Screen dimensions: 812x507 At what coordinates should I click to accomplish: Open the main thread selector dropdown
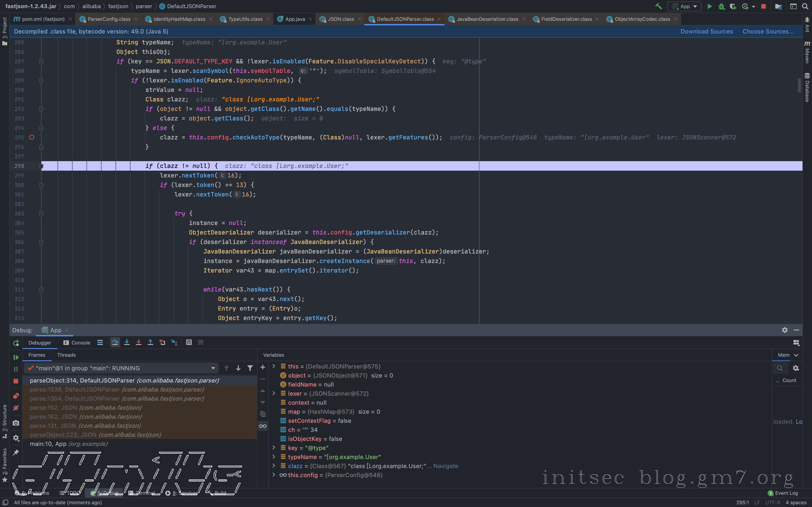[213, 368]
